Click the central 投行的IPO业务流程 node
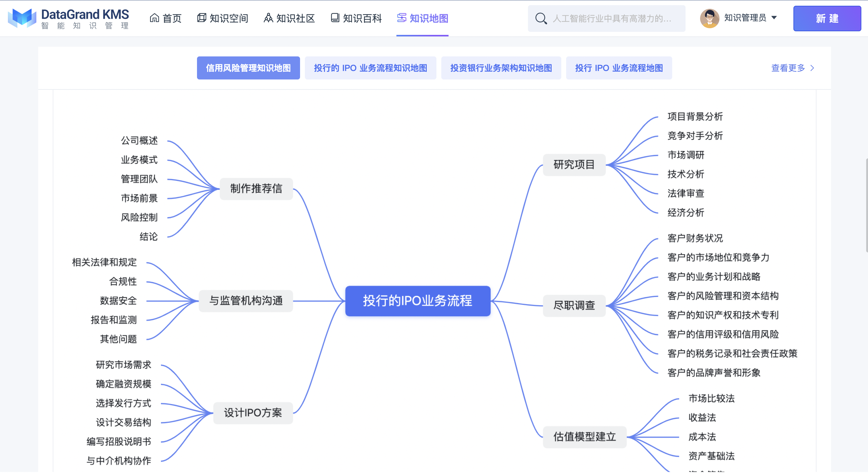 (x=418, y=301)
